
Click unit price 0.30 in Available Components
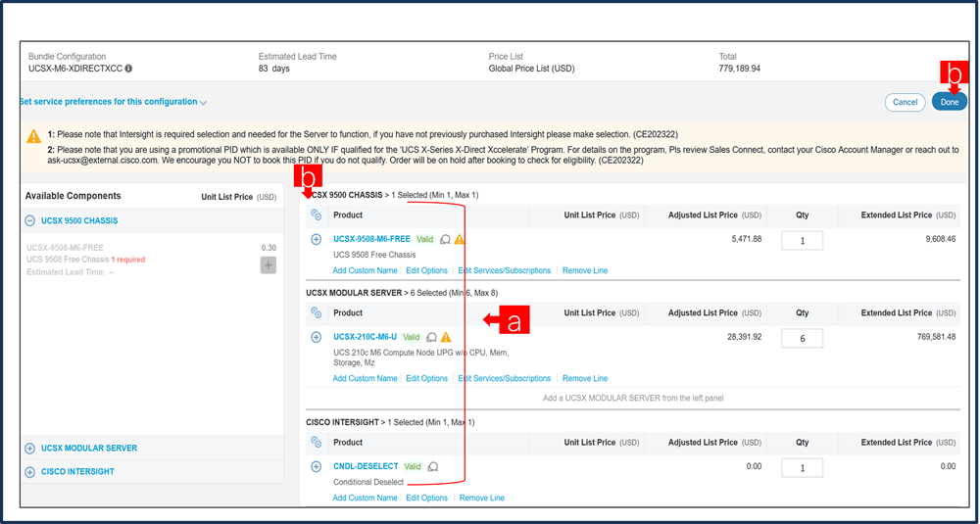[x=269, y=248]
